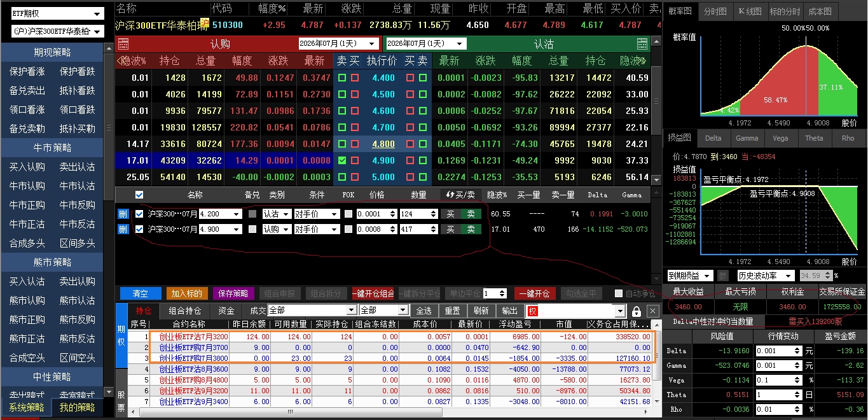Open the 历史波动率 dropdown

pos(766,276)
